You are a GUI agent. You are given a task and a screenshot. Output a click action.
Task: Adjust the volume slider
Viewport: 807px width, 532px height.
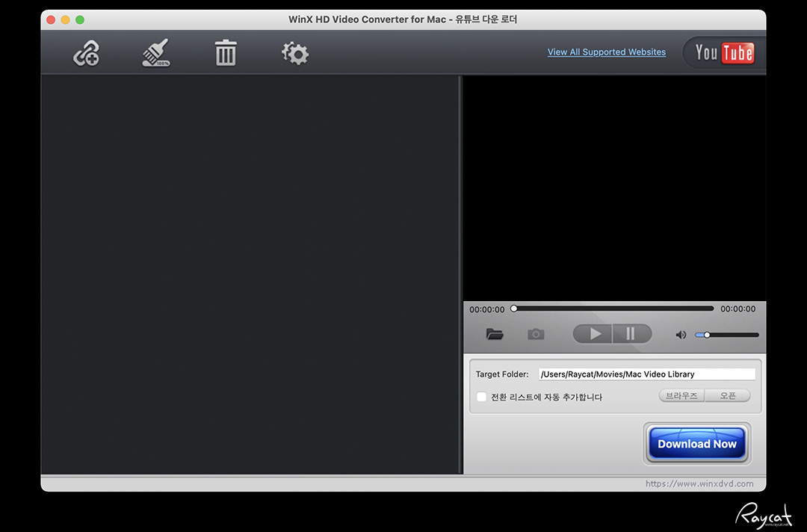click(x=727, y=335)
